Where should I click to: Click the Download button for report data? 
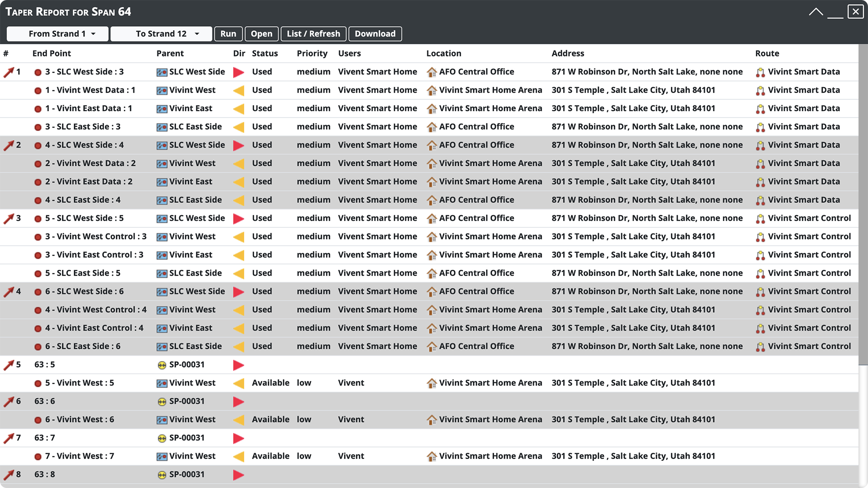(x=375, y=33)
